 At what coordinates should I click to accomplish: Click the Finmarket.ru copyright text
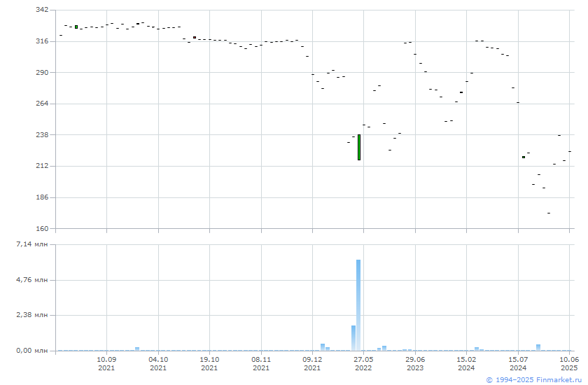pos(533,380)
